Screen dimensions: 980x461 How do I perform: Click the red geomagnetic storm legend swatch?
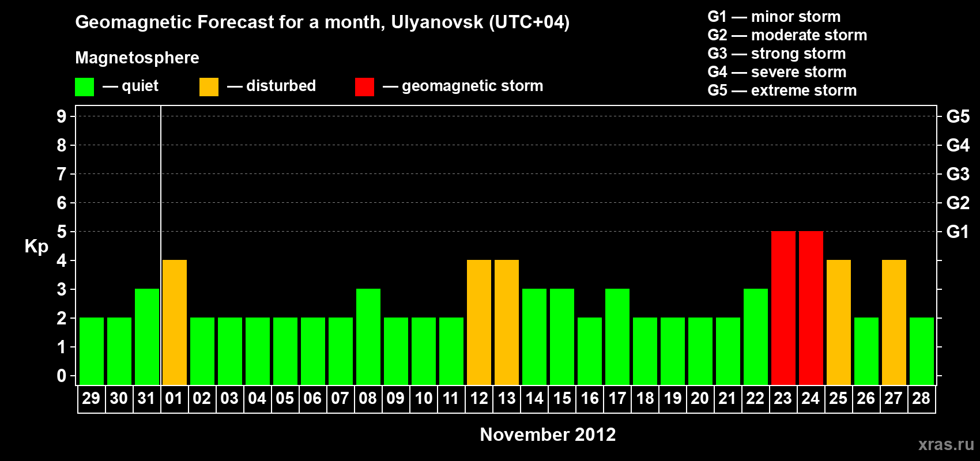click(365, 87)
